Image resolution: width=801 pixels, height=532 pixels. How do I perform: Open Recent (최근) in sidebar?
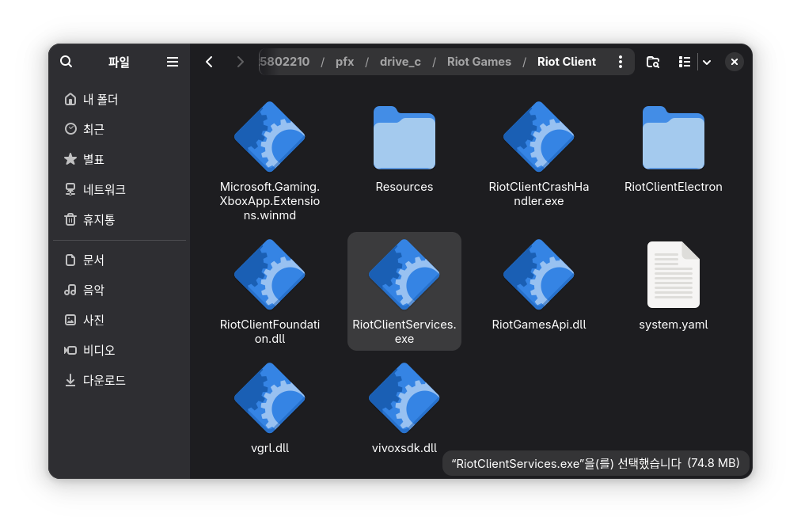tap(93, 129)
